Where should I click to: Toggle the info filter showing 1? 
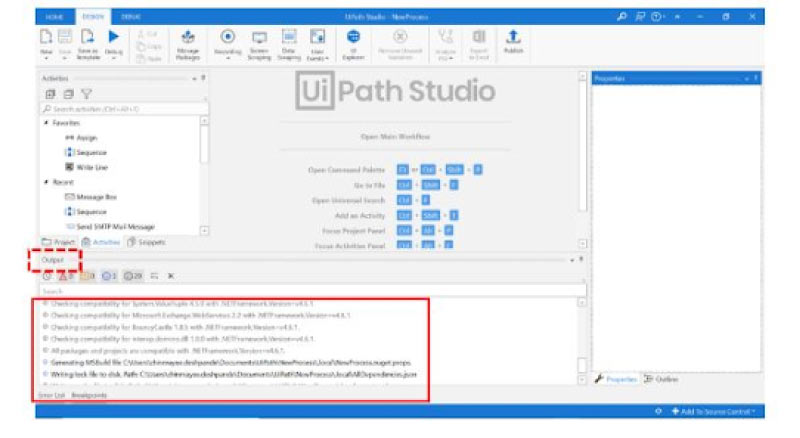[109, 276]
